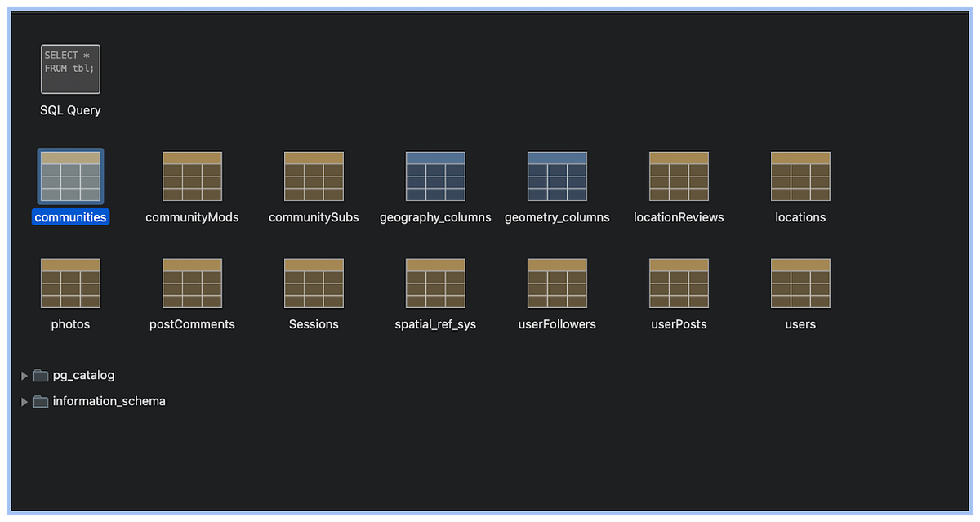Select the communitySubs table icon
The height and width of the screenshot is (522, 980).
click(314, 176)
